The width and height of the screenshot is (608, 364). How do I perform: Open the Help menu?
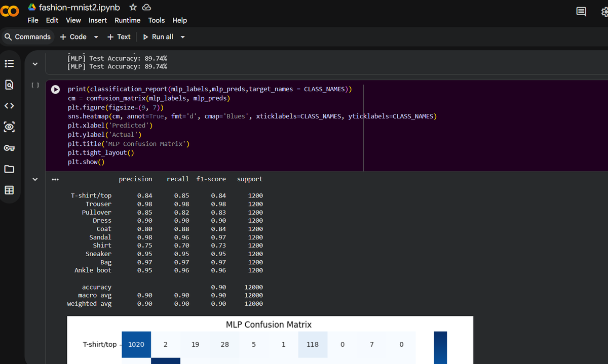point(180,20)
